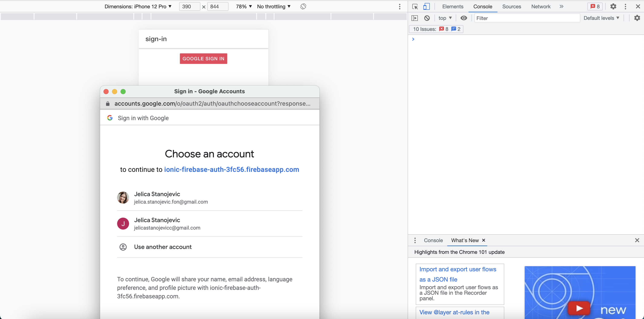Switch to the Sources tab
The width and height of the screenshot is (644, 319).
point(512,7)
